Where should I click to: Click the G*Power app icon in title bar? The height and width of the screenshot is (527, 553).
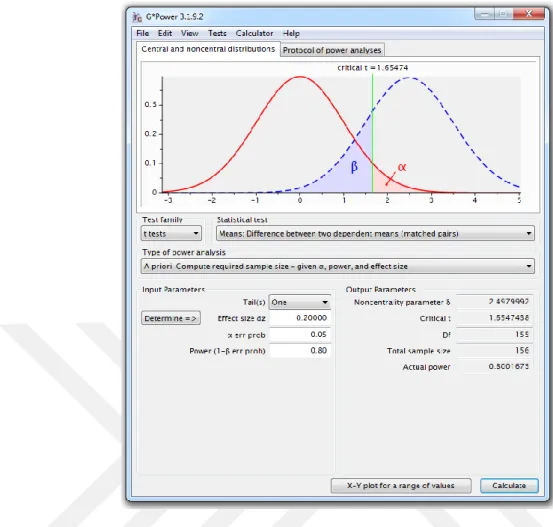pos(137,17)
